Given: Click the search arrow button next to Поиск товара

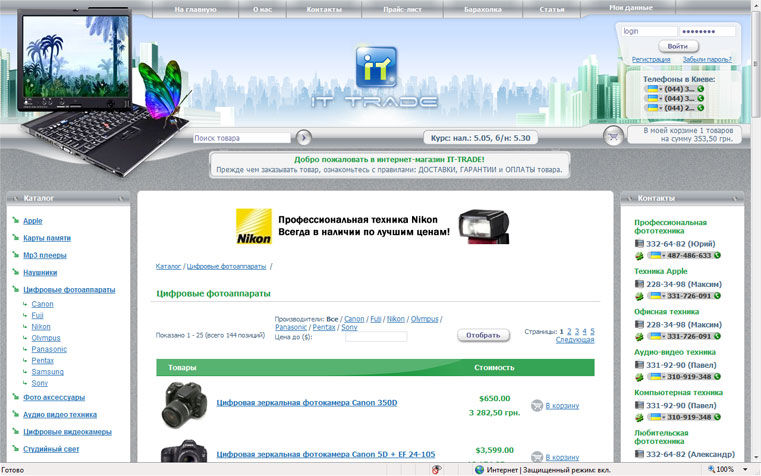Looking at the screenshot, I should (303, 138).
